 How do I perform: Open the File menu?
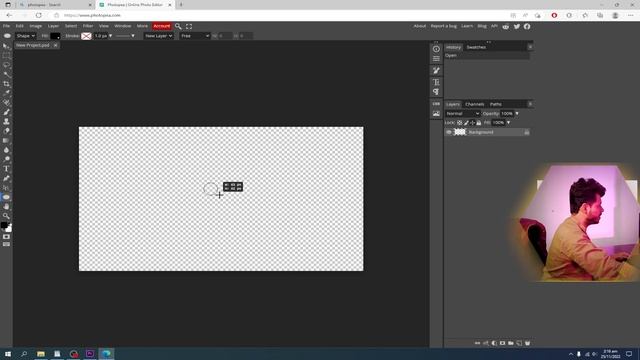click(x=7, y=26)
